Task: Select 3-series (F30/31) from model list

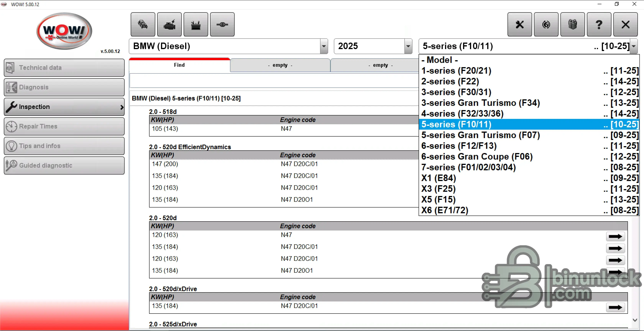Action: pyautogui.click(x=529, y=92)
